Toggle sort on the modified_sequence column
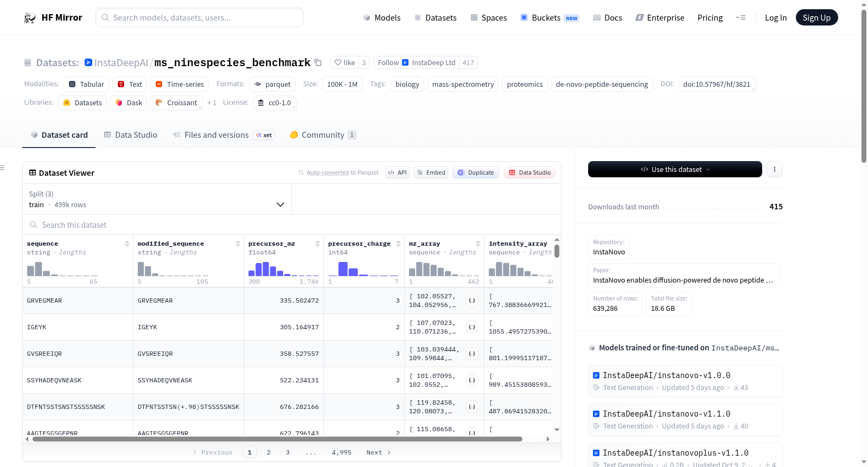The width and height of the screenshot is (868, 467). [238, 244]
